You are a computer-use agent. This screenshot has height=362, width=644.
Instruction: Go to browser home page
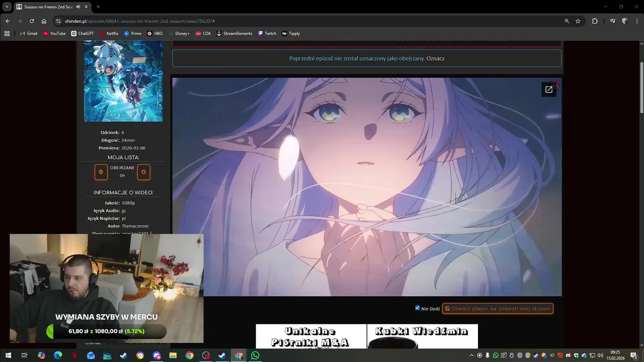pyautogui.click(x=44, y=21)
